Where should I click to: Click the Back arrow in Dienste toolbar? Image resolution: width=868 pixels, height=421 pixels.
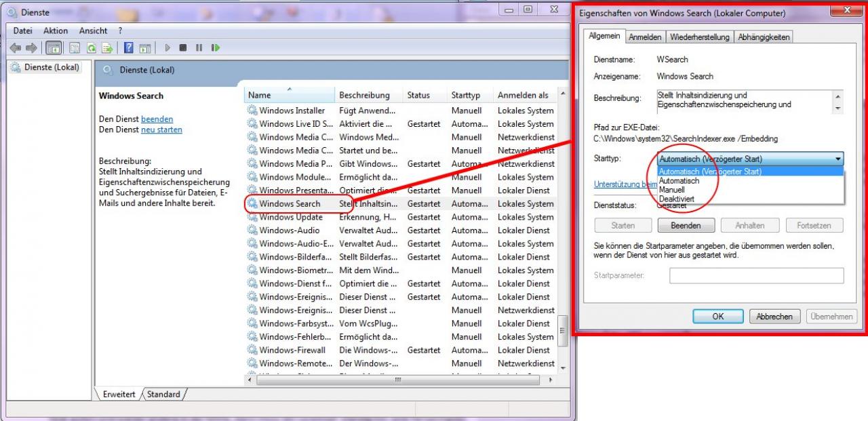[x=16, y=47]
